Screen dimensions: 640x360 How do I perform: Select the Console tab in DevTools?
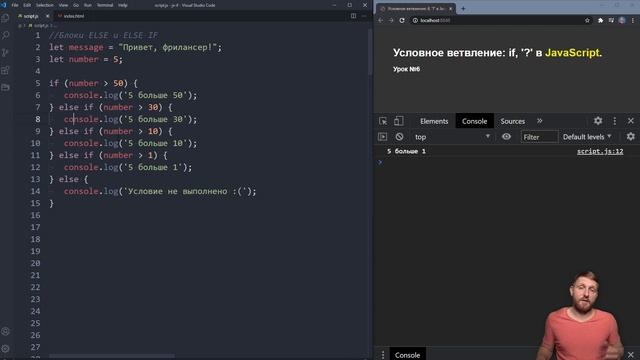click(474, 121)
